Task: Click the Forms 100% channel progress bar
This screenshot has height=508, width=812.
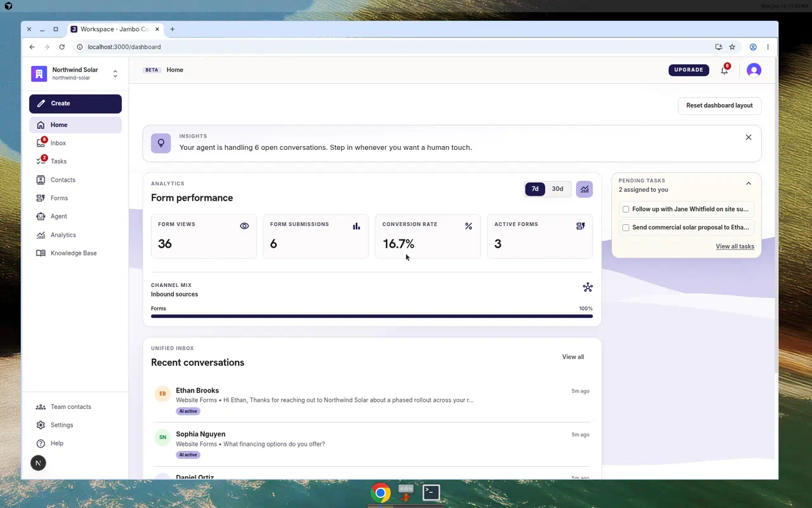Action: 372,316
